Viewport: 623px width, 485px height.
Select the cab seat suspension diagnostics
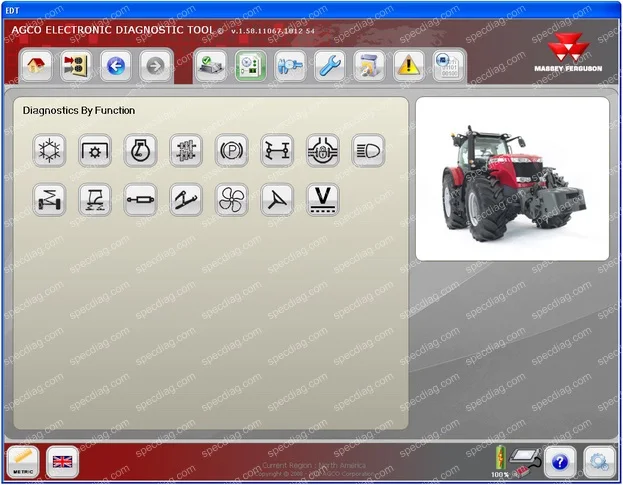(95, 199)
